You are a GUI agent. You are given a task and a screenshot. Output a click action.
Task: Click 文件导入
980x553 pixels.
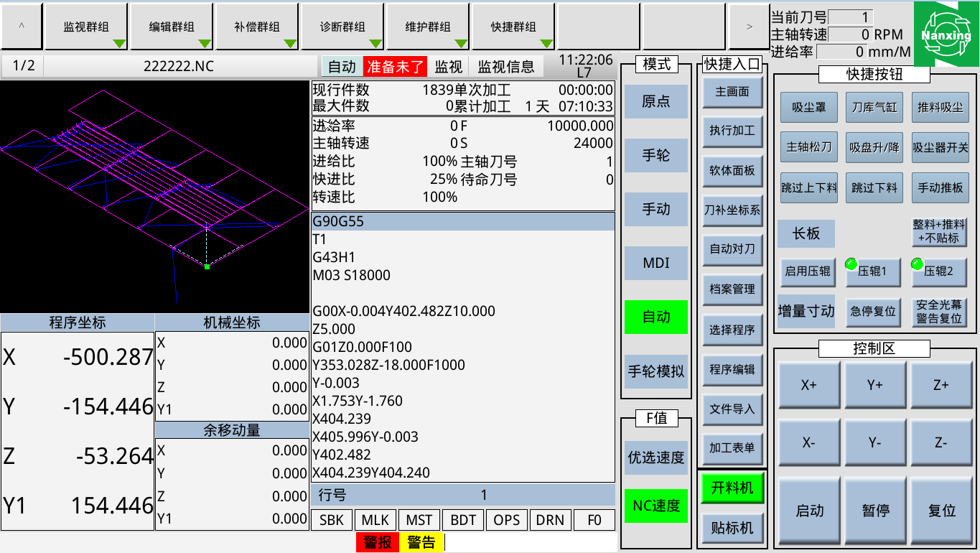[x=732, y=409]
